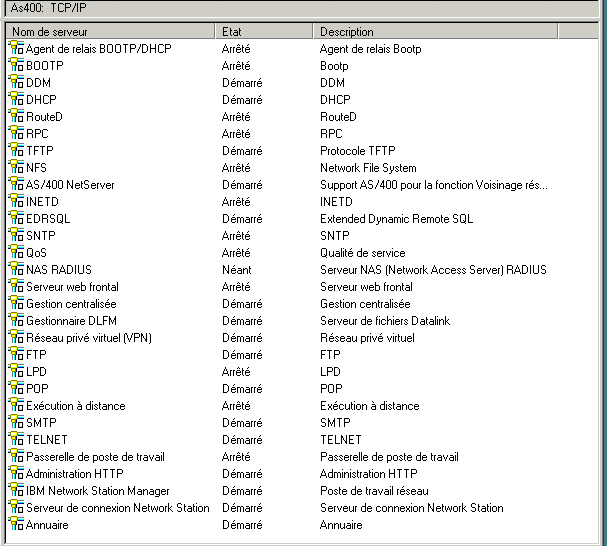Select the Réseau privé virtuel (VPN) icon
607x546 pixels.
[x=16, y=338]
